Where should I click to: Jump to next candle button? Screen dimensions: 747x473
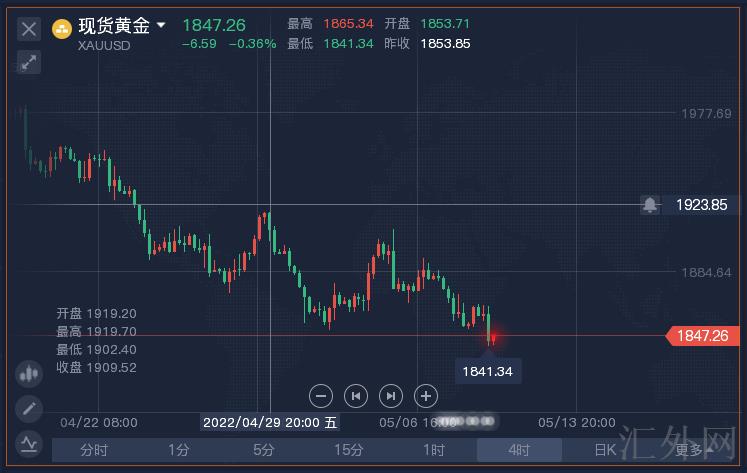[391, 396]
